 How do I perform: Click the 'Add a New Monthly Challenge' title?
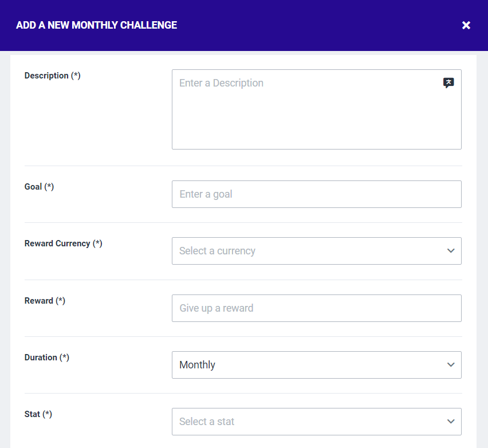pyautogui.click(x=96, y=25)
